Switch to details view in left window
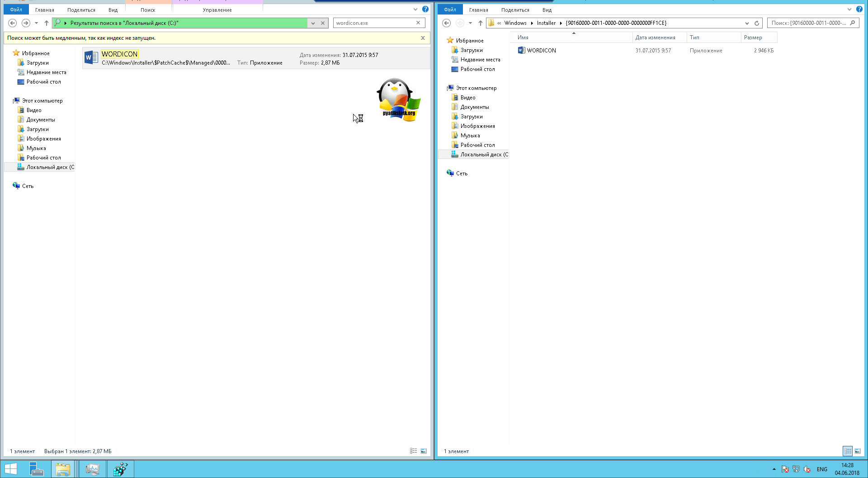Viewport: 868px width, 478px height. [x=413, y=451]
